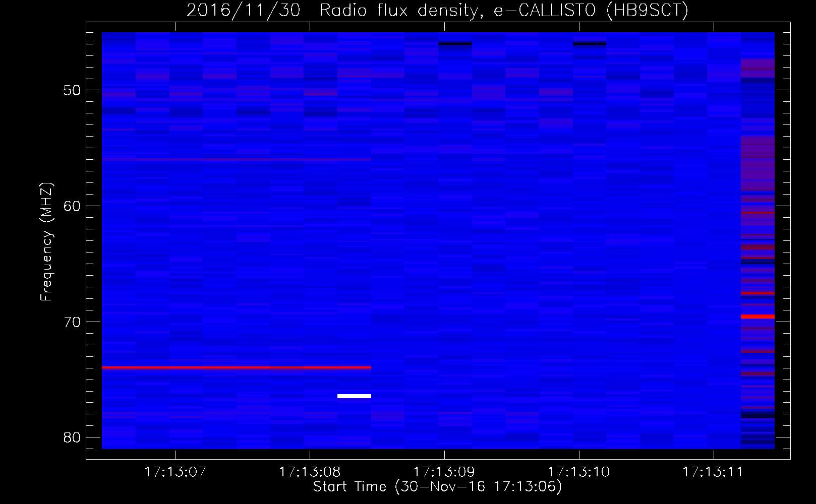Image resolution: width=816 pixels, height=504 pixels.
Task: Click the plot title mentioning e-CALLISTO (HB9SCT)
Action: [x=437, y=10]
